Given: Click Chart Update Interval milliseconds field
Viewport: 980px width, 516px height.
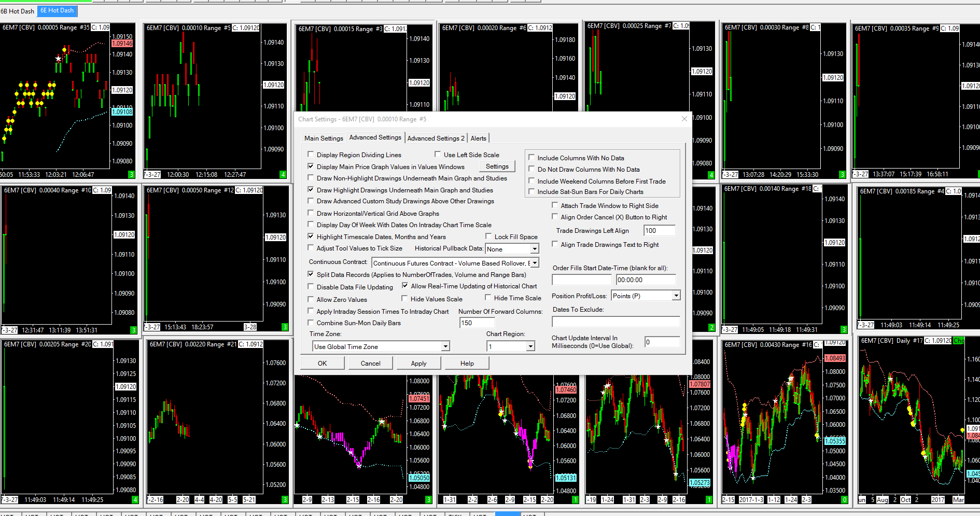Looking at the screenshot, I should [x=662, y=342].
